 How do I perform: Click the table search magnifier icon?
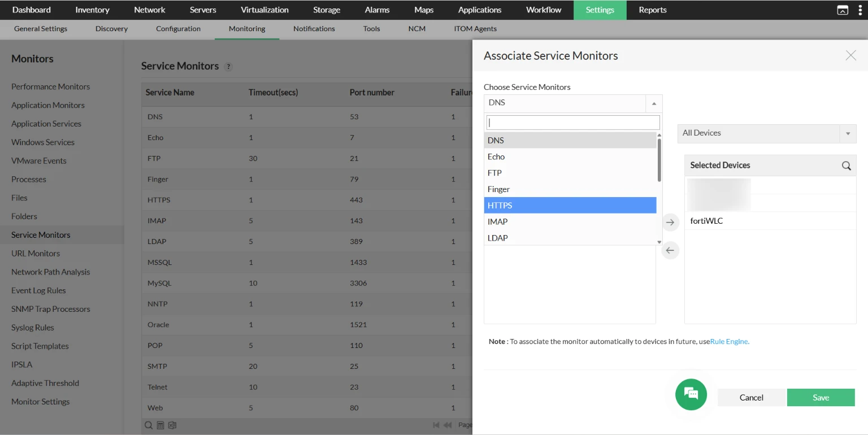click(149, 425)
